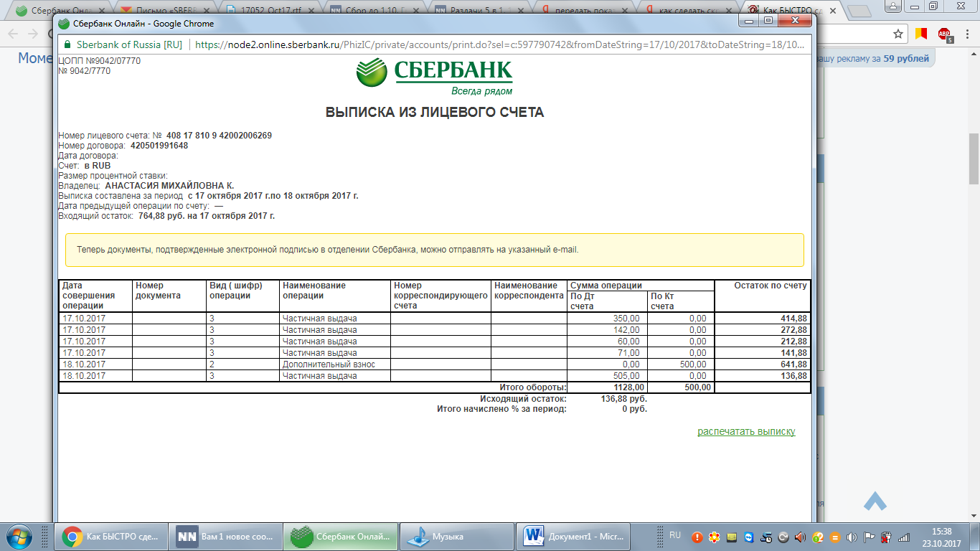
Task: Click the back arrow in the background Chrome window
Action: click(13, 34)
